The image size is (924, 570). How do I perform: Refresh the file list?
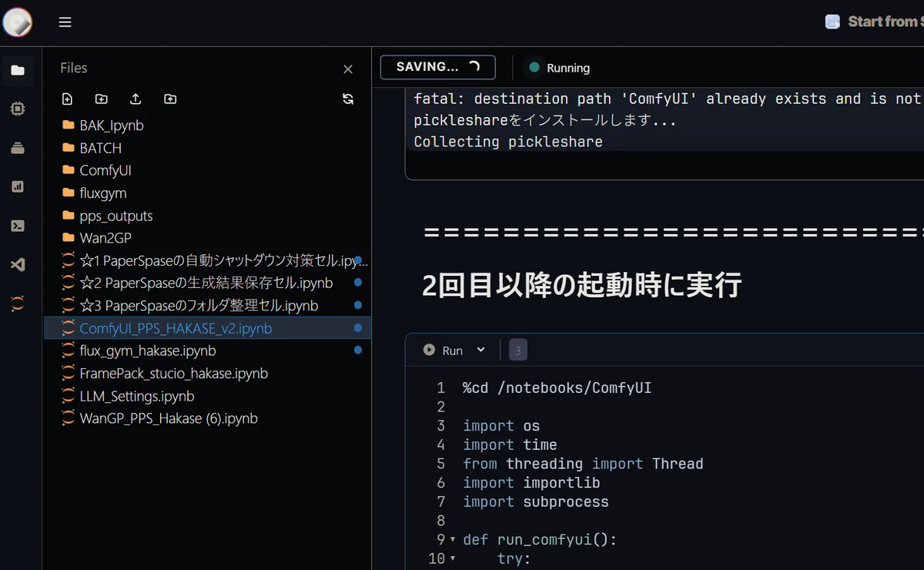(348, 99)
